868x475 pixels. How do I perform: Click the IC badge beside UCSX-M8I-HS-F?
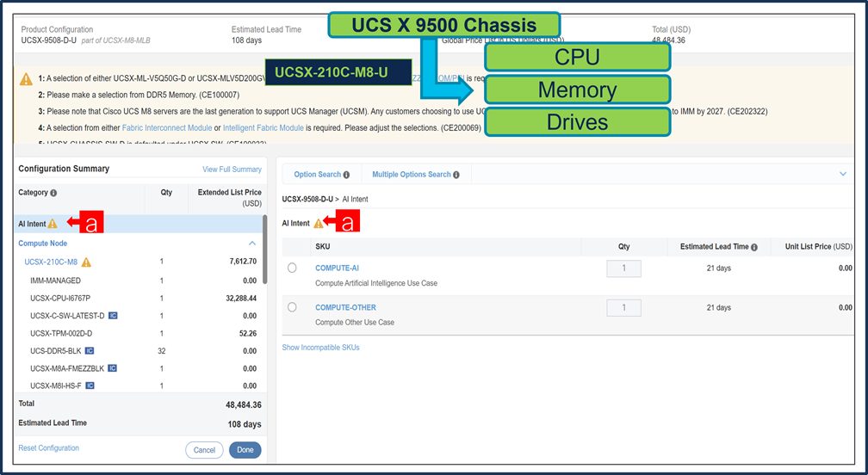[x=90, y=386]
